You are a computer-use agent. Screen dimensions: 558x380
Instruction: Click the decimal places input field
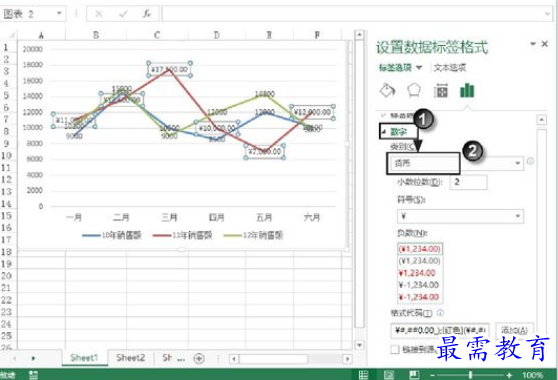468,182
